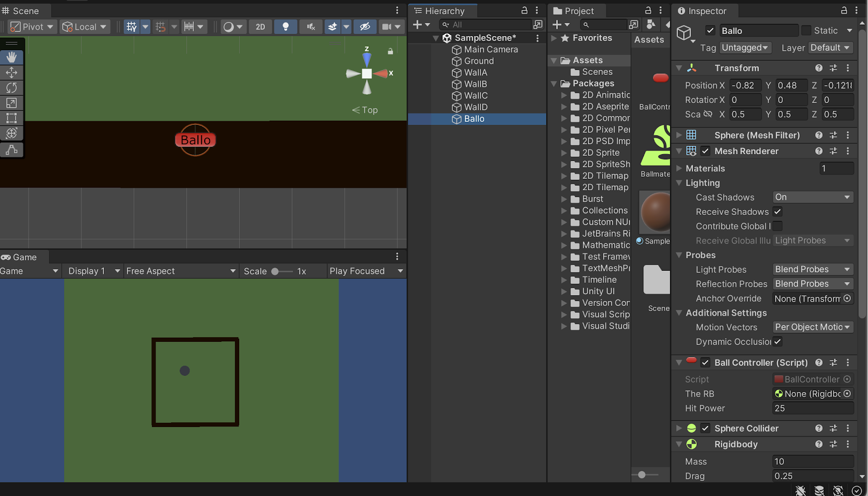The image size is (868, 496).
Task: Toggle Scene audio mute icon
Action: pyautogui.click(x=311, y=27)
